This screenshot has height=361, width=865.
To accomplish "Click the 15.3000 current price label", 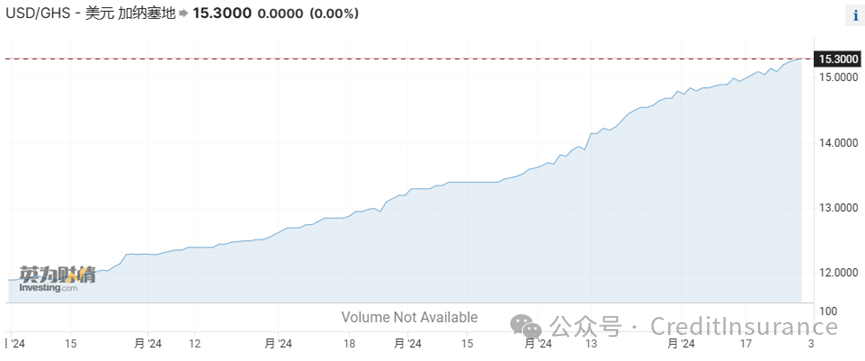I will (x=839, y=59).
